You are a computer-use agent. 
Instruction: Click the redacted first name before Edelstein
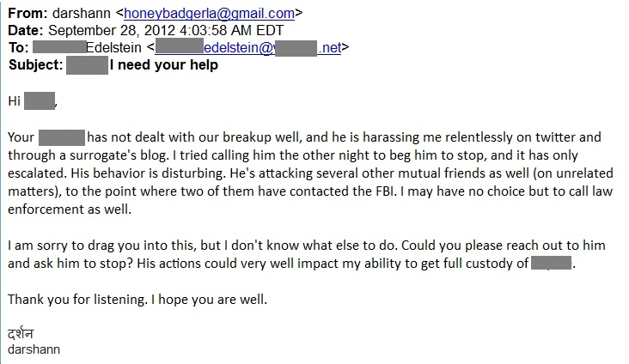59,47
